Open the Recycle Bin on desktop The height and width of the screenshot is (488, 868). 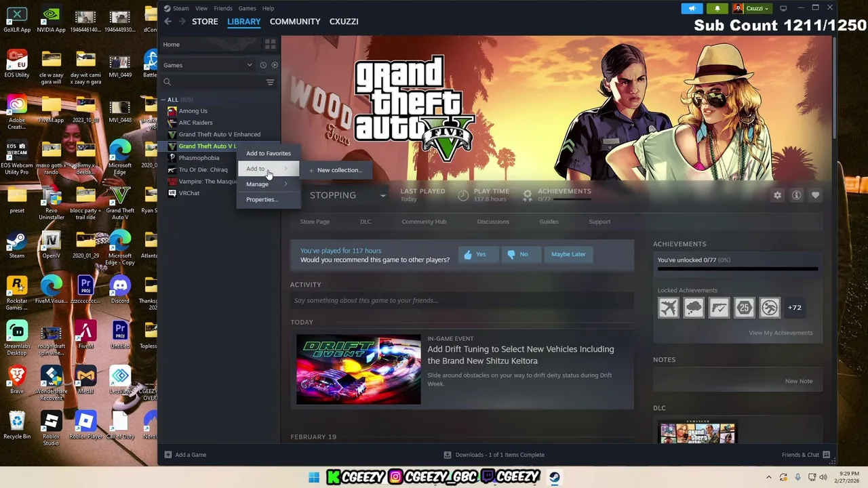(17, 425)
